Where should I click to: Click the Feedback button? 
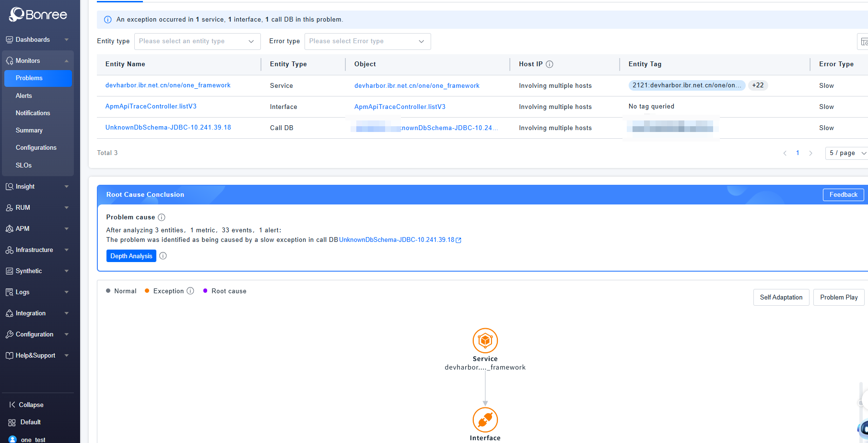click(843, 194)
